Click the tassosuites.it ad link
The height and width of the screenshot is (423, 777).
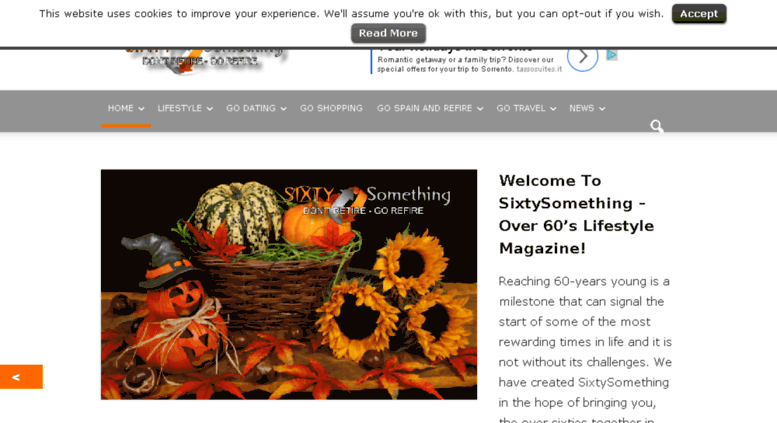pos(539,69)
